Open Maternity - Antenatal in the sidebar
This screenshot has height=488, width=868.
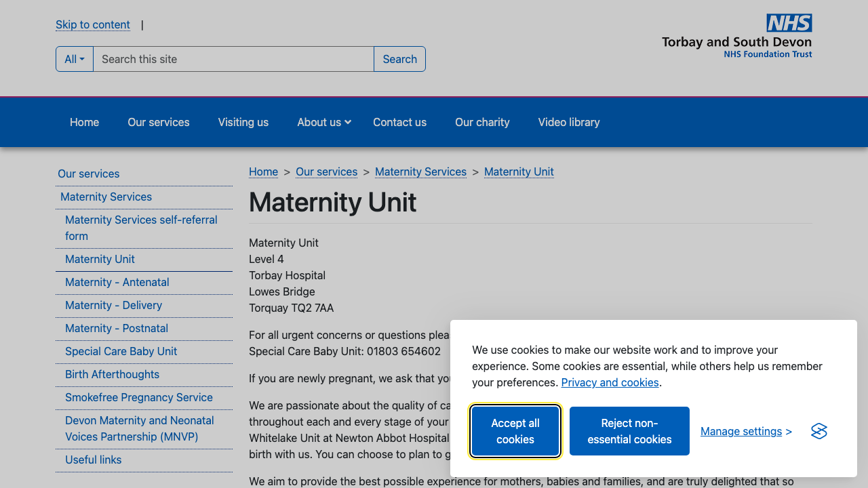coord(117,282)
